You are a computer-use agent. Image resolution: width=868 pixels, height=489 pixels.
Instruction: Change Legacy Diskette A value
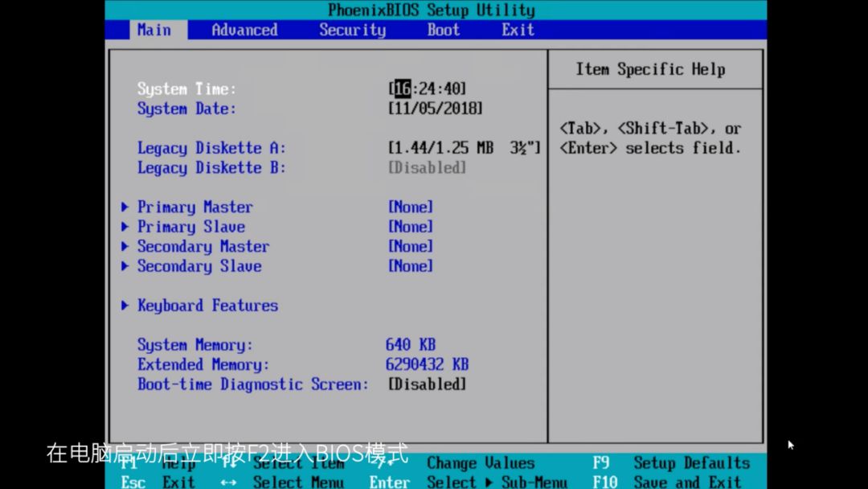[464, 148]
